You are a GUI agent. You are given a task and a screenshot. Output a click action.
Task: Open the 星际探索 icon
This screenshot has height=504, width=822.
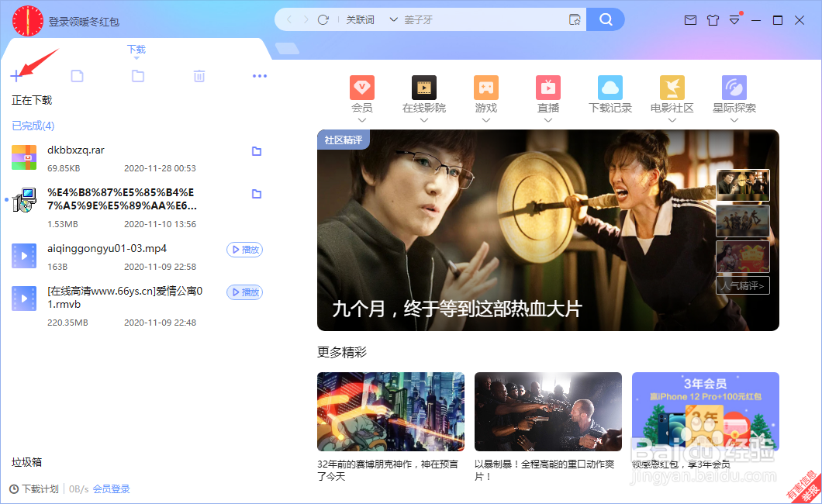coord(734,88)
